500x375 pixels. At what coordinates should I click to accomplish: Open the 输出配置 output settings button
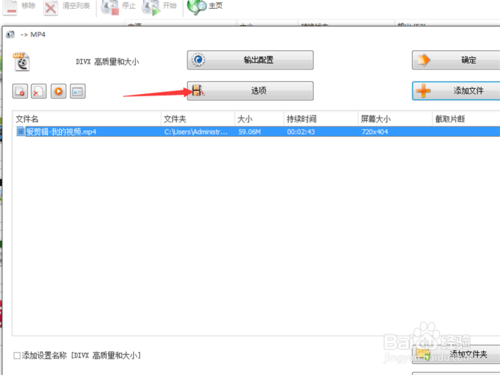[x=250, y=60]
